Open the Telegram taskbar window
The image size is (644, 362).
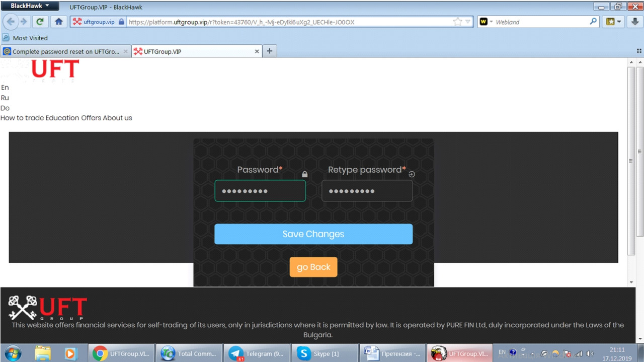257,353
